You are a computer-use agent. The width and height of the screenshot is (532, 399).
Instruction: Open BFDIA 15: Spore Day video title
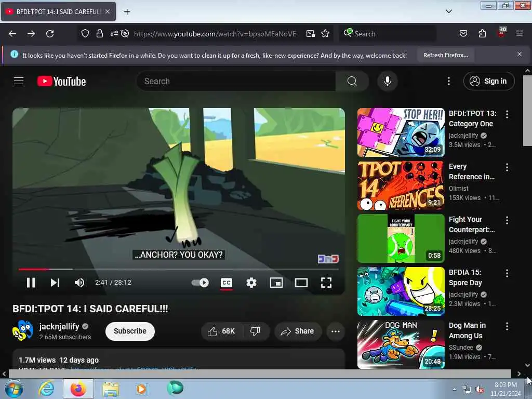[465, 277]
